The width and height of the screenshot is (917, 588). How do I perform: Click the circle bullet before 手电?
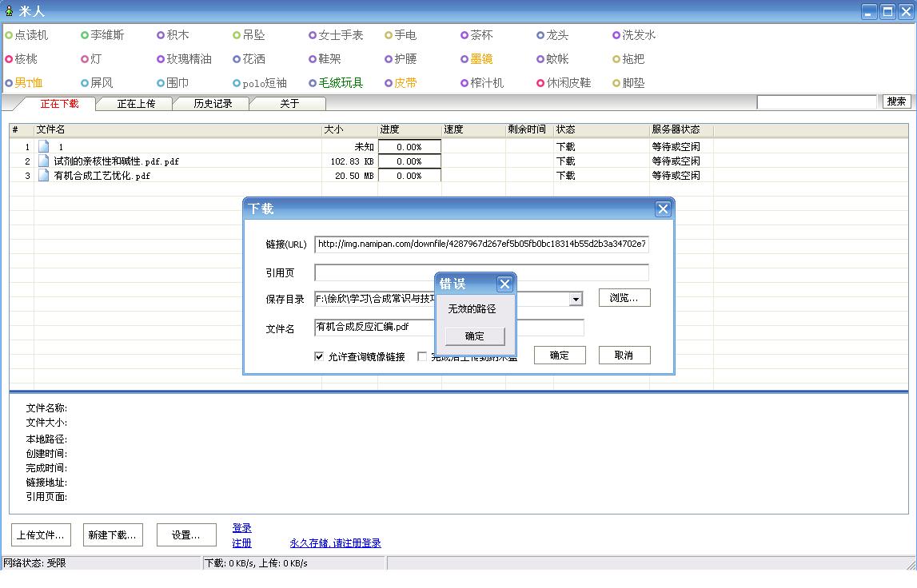(389, 35)
